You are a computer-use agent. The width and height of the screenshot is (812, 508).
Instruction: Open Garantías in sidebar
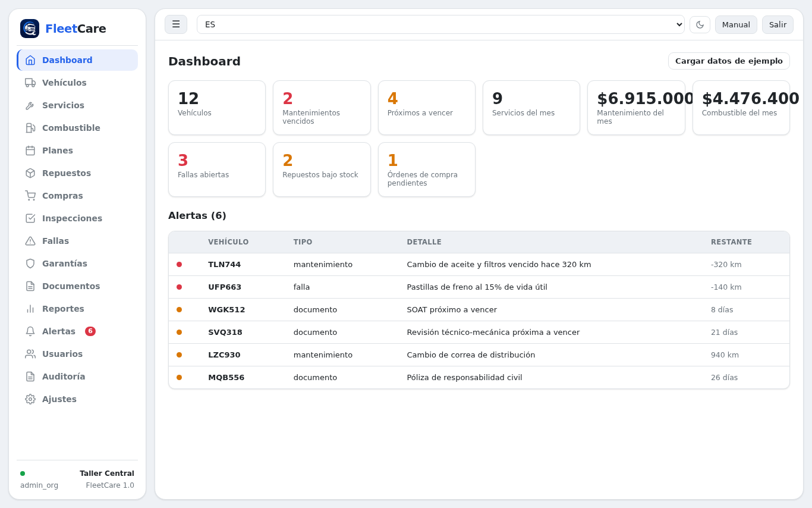coord(77,264)
